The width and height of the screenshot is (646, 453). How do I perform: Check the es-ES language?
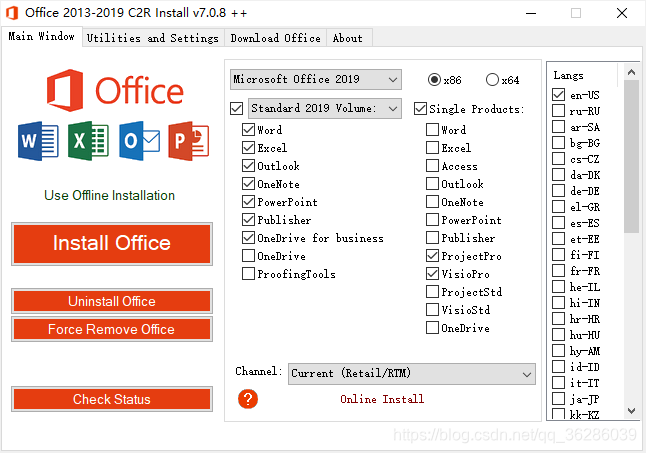558,223
